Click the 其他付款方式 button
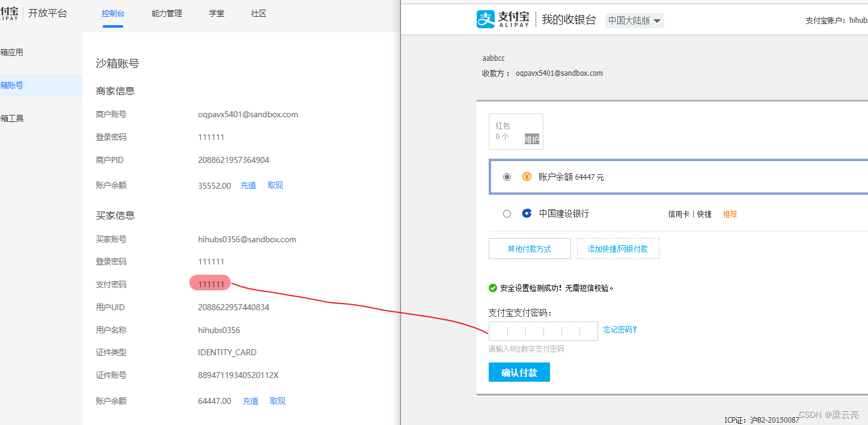The width and height of the screenshot is (868, 425). [x=530, y=248]
